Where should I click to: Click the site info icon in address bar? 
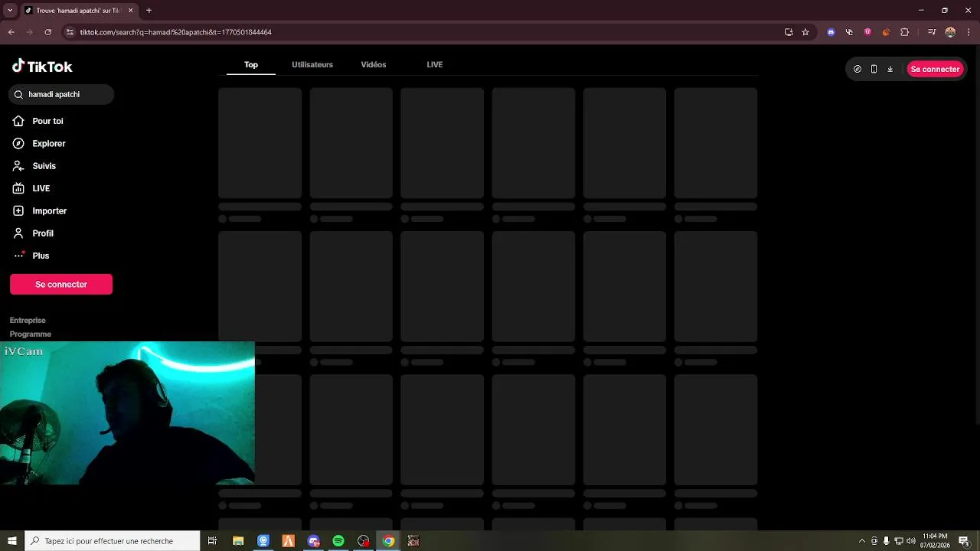pos(70,32)
